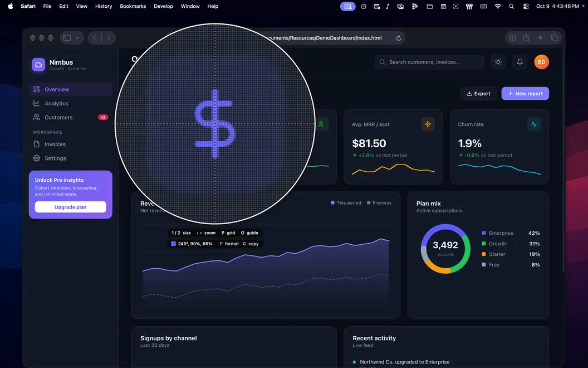Image resolution: width=588 pixels, height=368 pixels.
Task: Click the Nimbus cloud logo
Action: [38, 65]
